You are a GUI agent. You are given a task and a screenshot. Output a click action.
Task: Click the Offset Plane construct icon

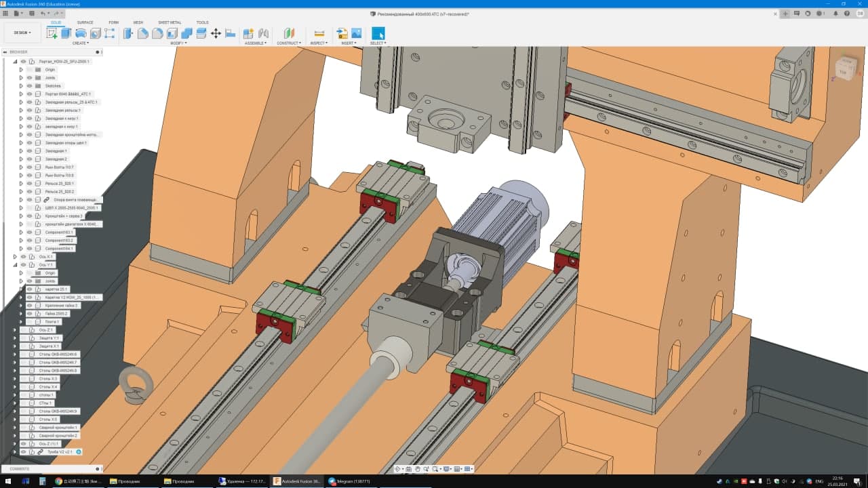(x=289, y=33)
